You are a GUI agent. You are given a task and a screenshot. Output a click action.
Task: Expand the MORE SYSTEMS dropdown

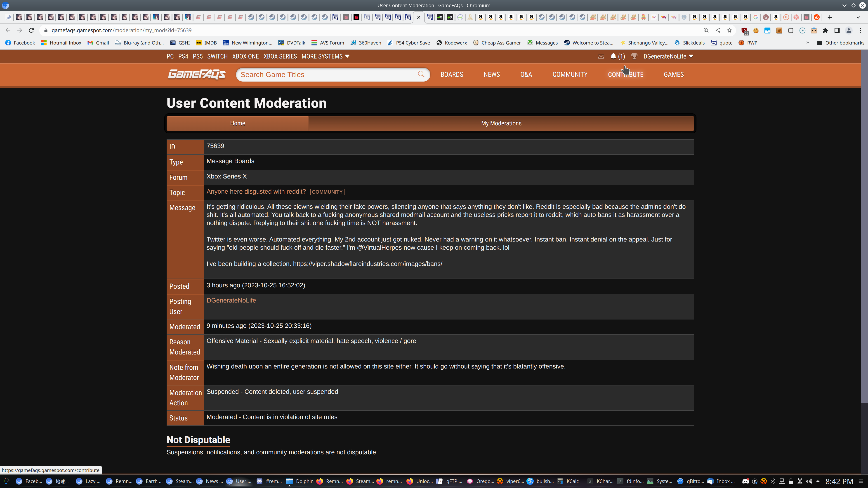click(x=325, y=56)
